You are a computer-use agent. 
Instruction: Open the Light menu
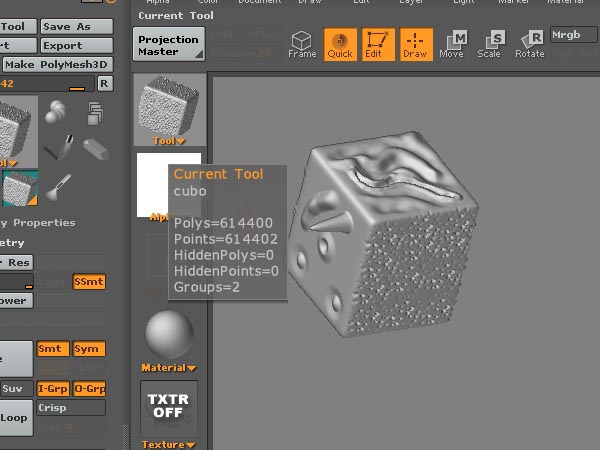click(464, 2)
